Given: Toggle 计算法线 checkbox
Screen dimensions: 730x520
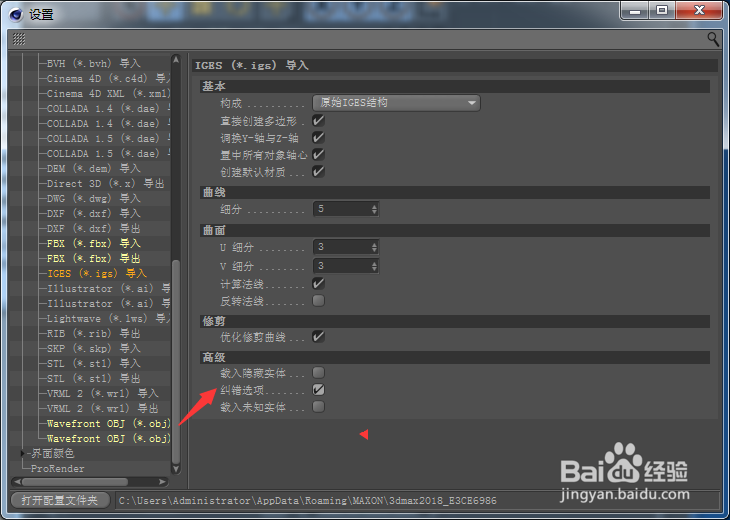Looking at the screenshot, I should [x=318, y=284].
